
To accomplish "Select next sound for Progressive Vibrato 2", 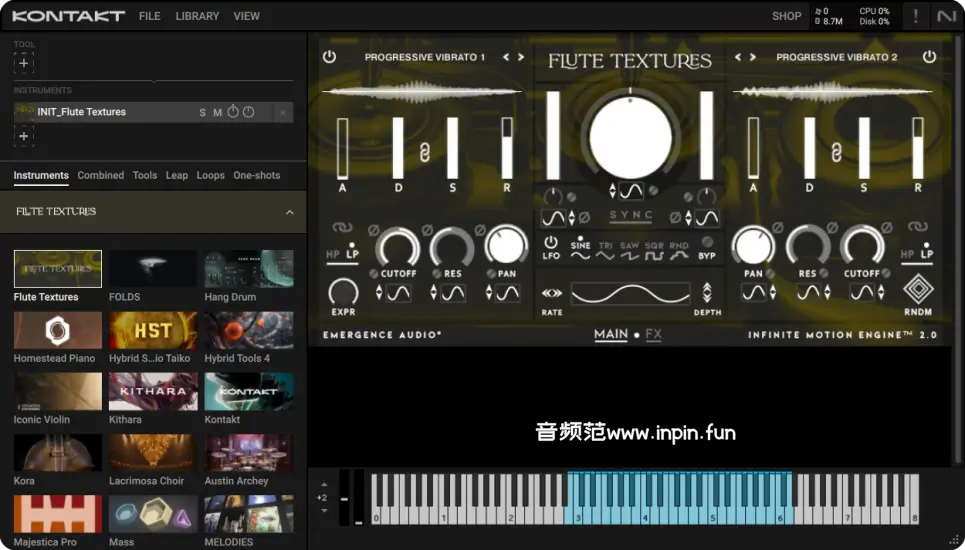I will (752, 57).
